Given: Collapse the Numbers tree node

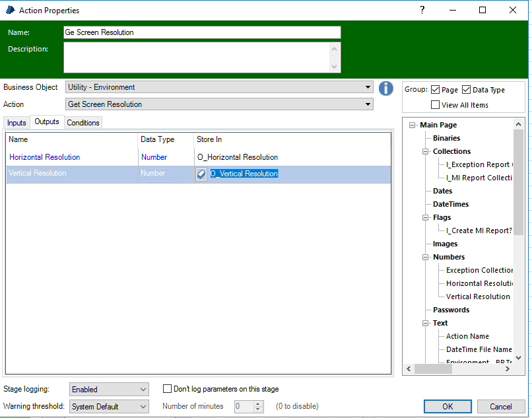Looking at the screenshot, I should tap(426, 257).
